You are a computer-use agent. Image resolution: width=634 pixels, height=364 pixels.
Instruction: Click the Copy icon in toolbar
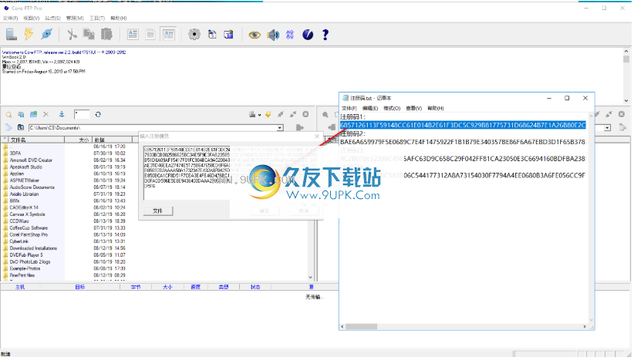tap(89, 35)
